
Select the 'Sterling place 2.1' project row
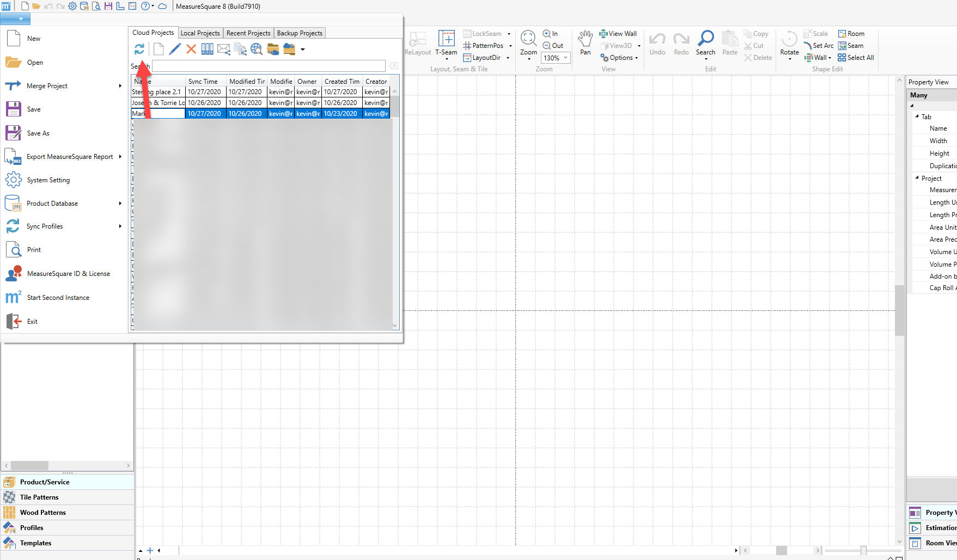(x=260, y=92)
